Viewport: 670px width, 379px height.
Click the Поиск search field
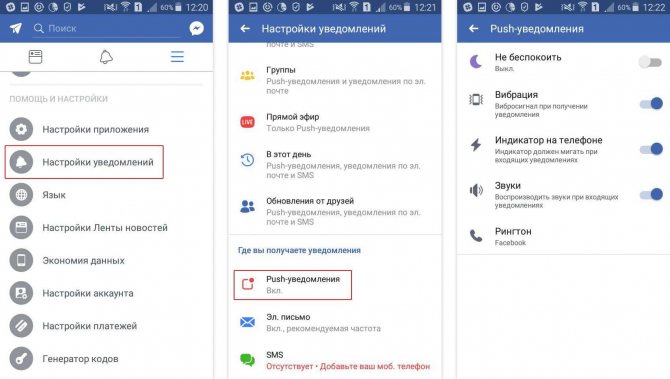107,29
